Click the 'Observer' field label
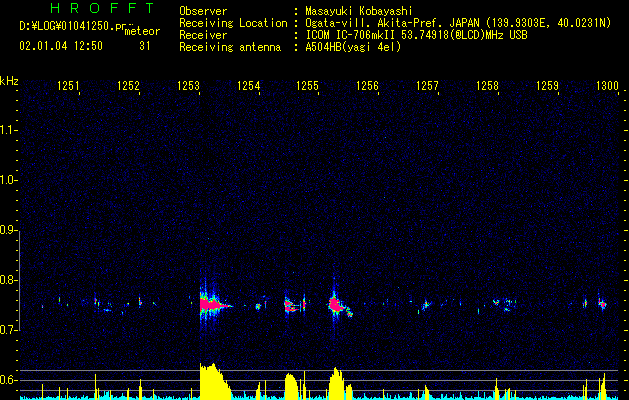 (203, 11)
